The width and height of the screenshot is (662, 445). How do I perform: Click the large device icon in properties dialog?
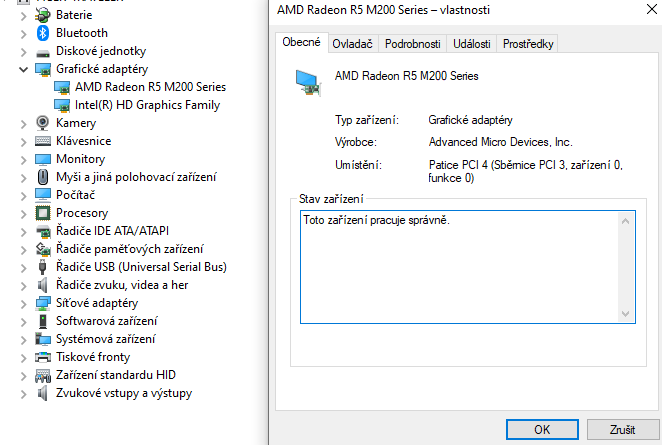pos(308,82)
